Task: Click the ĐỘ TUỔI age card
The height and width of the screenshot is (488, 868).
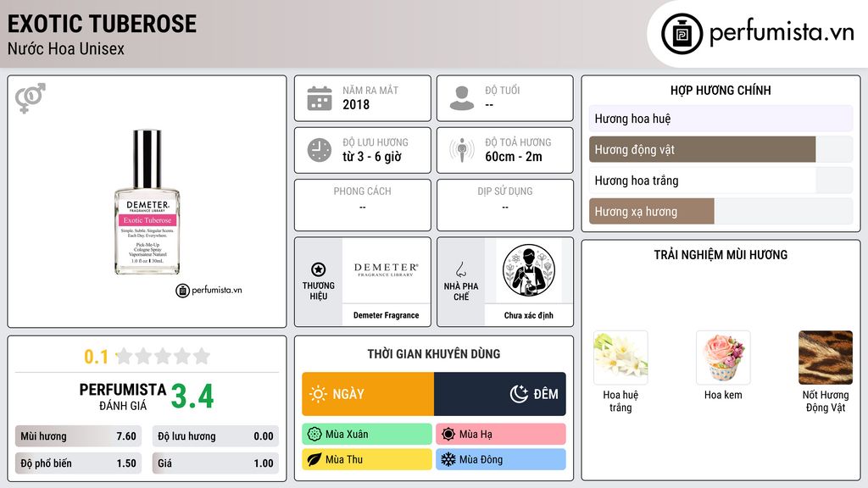Action: pos(505,98)
